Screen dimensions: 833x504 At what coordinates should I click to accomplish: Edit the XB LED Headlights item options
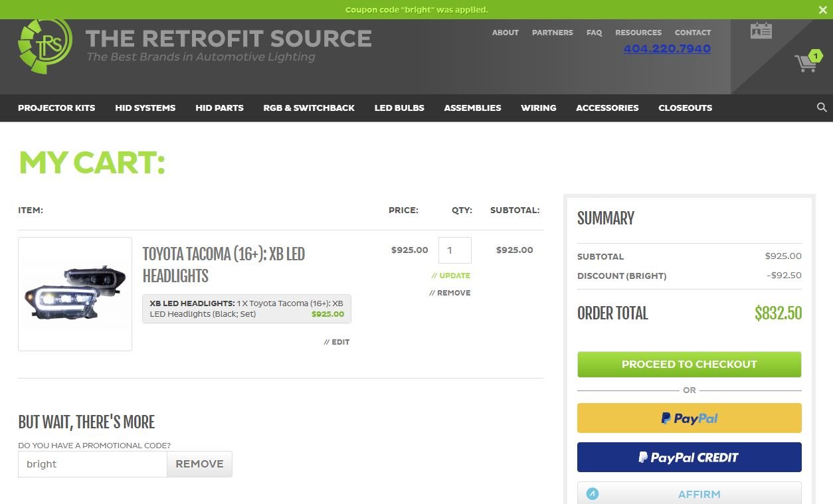(x=337, y=342)
